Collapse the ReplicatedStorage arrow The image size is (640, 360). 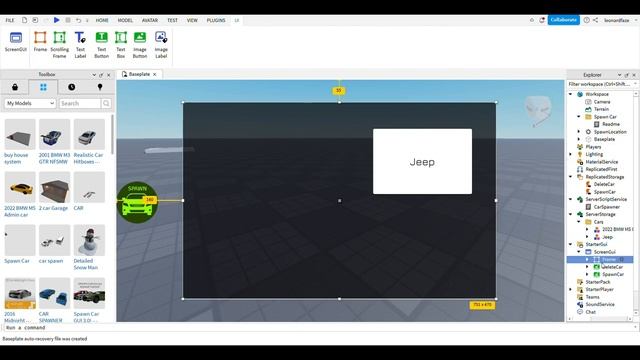coord(571,177)
